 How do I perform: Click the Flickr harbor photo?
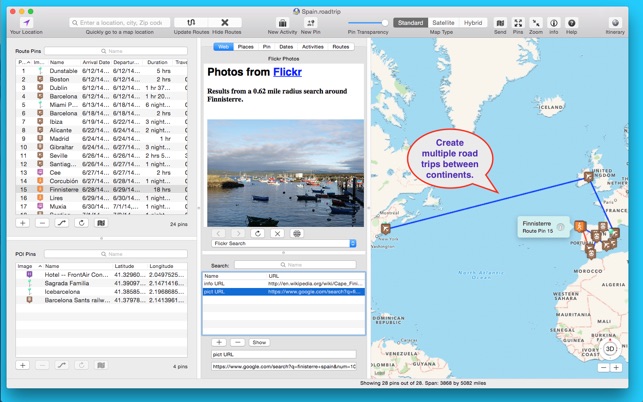pyautogui.click(x=285, y=173)
